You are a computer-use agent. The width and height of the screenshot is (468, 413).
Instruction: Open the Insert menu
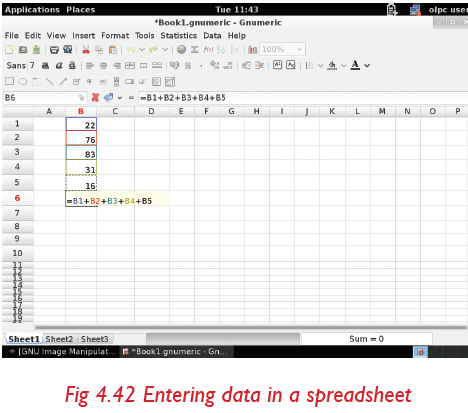pos(84,36)
